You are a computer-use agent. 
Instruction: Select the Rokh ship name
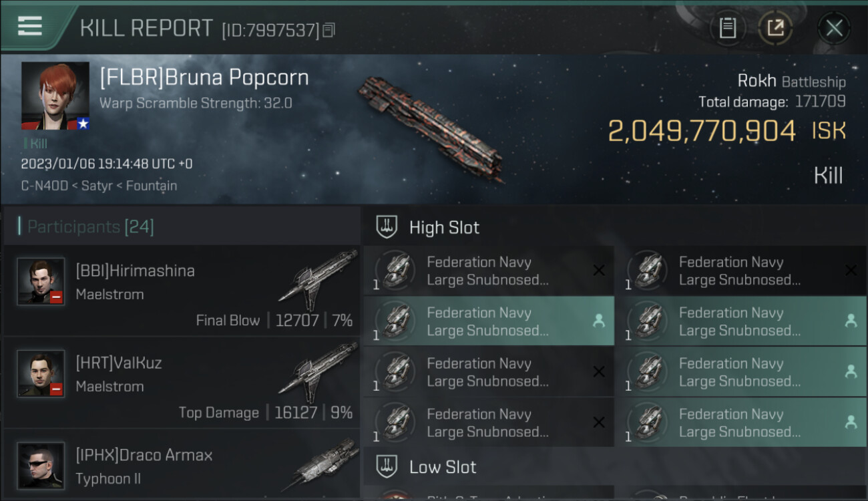coord(756,81)
